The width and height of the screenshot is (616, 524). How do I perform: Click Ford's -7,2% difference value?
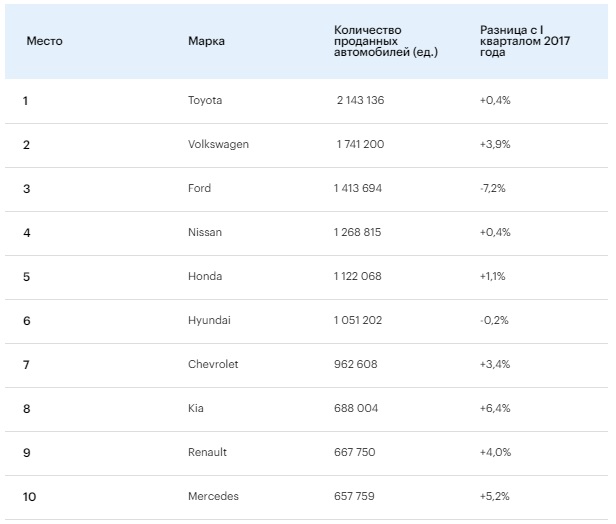click(495, 188)
